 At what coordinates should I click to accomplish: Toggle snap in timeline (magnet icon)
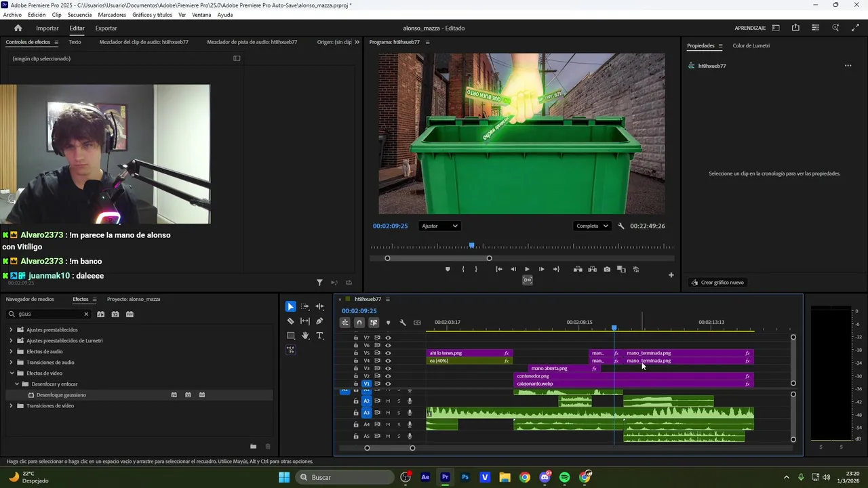359,323
